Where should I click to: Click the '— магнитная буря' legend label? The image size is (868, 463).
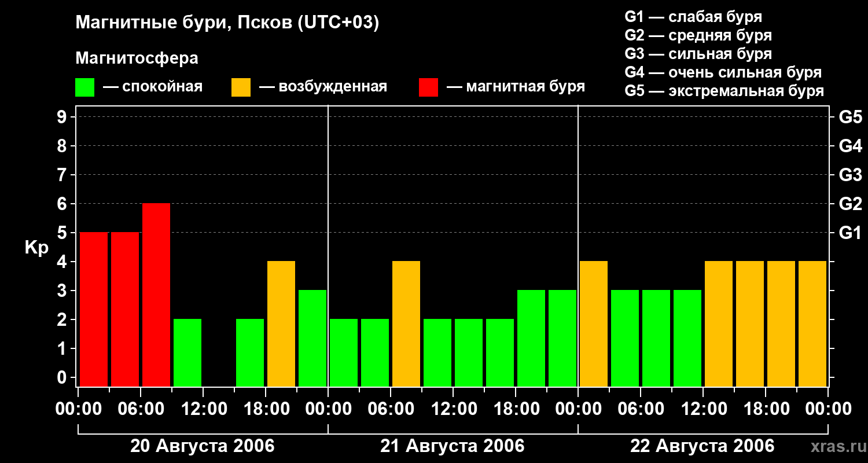(x=516, y=87)
